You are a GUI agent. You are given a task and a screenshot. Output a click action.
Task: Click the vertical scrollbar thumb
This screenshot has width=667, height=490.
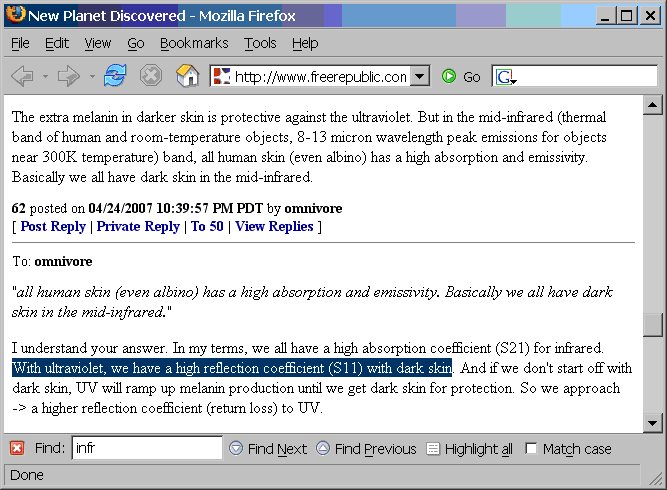pyautogui.click(x=653, y=325)
